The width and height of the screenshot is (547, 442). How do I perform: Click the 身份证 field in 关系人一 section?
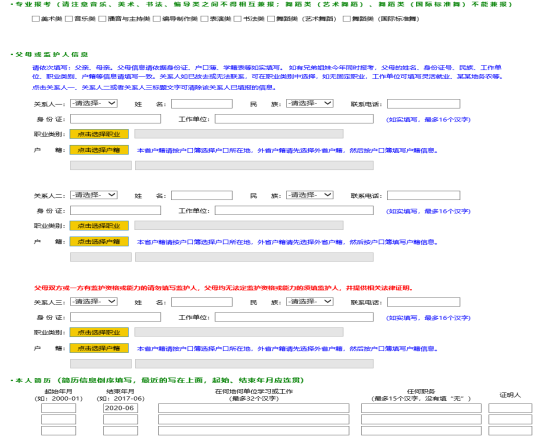point(115,119)
